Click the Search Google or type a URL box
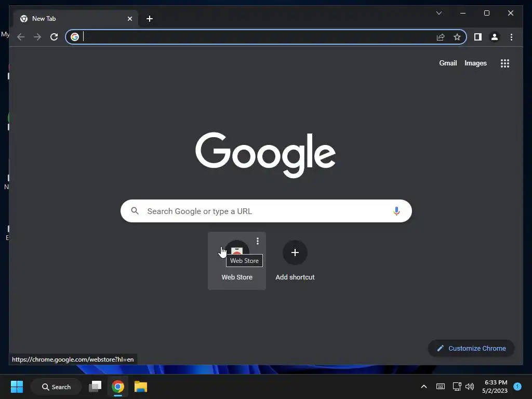Screen dimensions: 532x399 click(266, 211)
